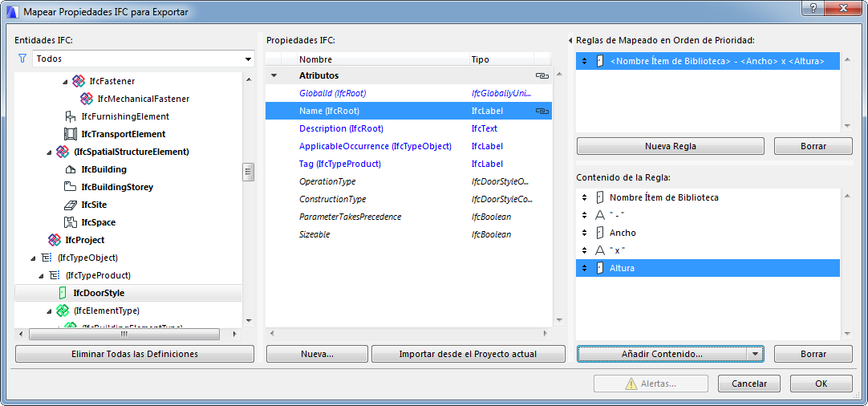This screenshot has width=868, height=406.
Task: Sort properties by the Tipo column header
Action: coord(501,59)
